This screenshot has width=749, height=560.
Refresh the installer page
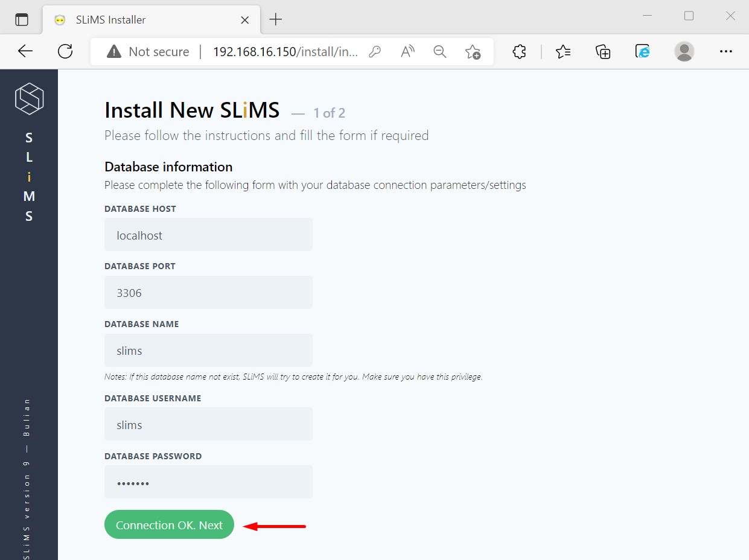pos(65,52)
